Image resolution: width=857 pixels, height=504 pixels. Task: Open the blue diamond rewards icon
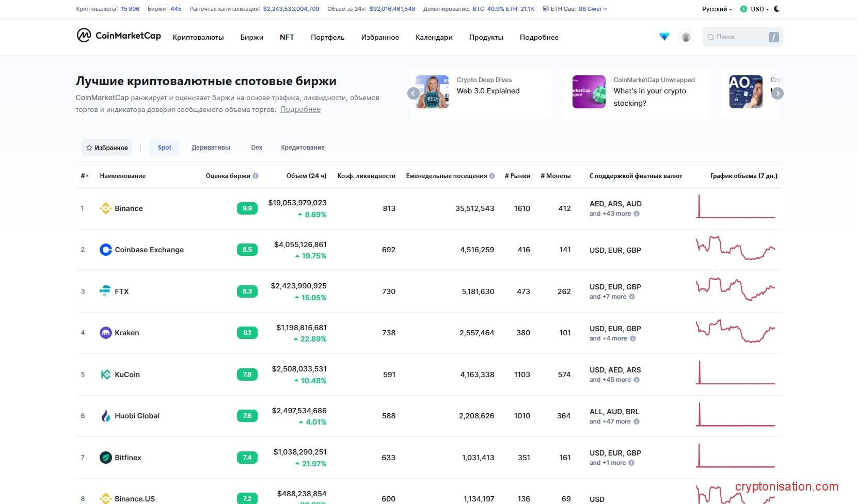[x=664, y=37]
